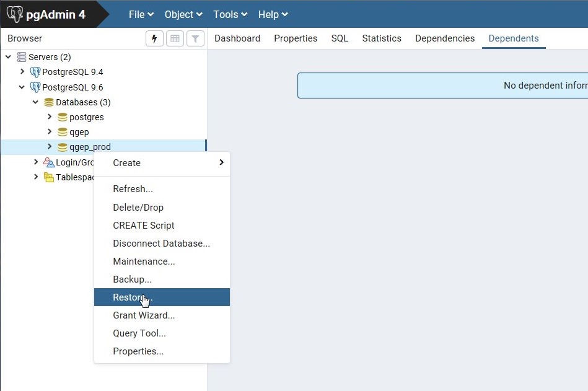
Task: Expand the postgres database node
Action: pyautogui.click(x=51, y=117)
